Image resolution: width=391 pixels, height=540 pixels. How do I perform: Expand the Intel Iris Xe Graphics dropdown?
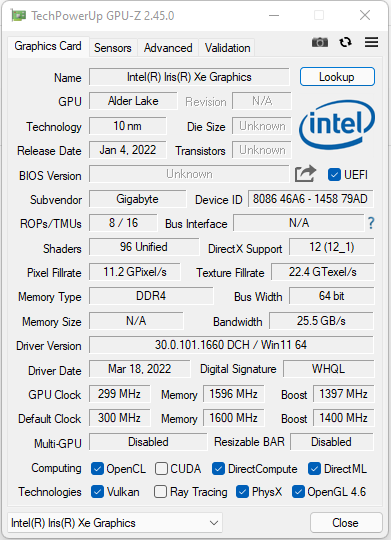(x=115, y=523)
